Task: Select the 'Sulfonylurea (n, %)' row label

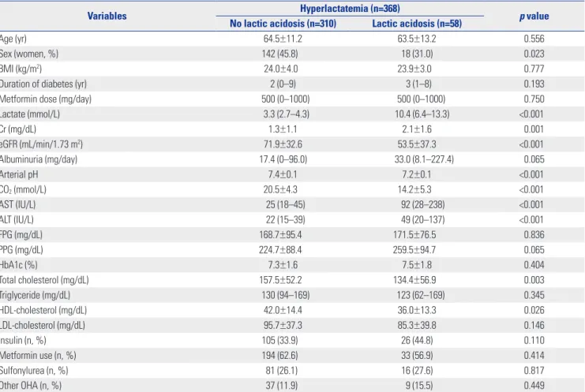Action: pyautogui.click(x=34, y=371)
